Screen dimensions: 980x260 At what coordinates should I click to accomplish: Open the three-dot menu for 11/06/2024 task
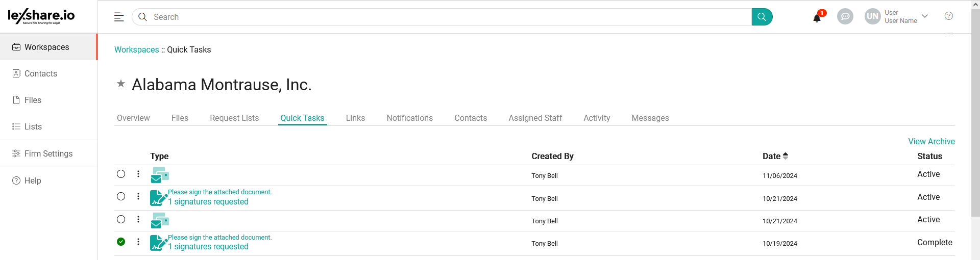pos(138,174)
